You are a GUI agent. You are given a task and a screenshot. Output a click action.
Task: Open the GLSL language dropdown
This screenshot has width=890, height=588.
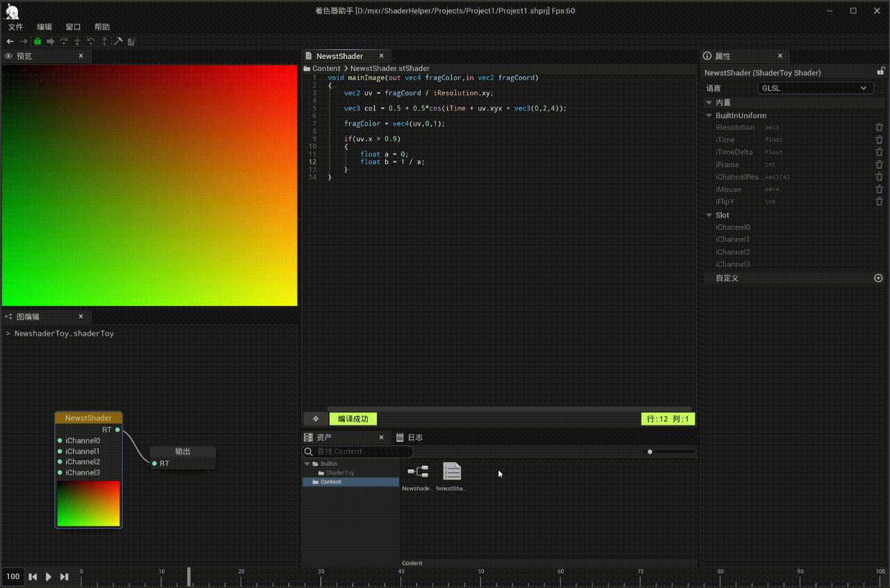coord(816,88)
